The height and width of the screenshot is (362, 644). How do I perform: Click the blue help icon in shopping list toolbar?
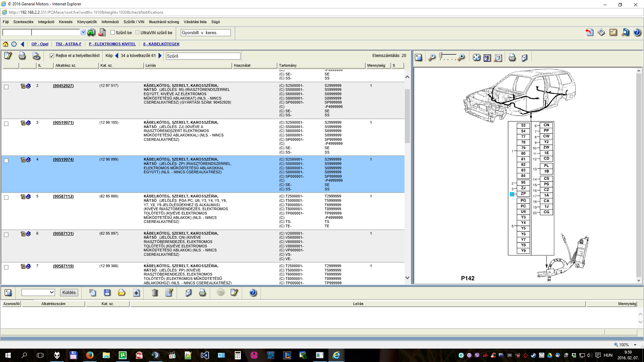253,293
